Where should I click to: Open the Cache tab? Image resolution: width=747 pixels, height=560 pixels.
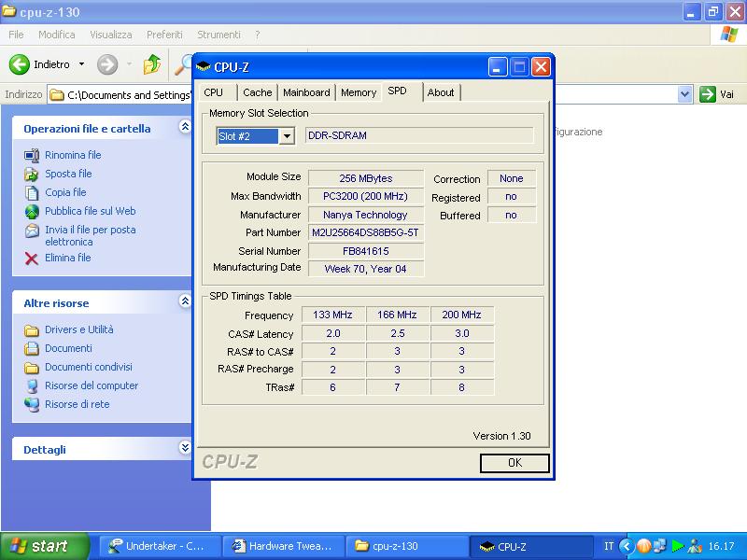(x=258, y=92)
